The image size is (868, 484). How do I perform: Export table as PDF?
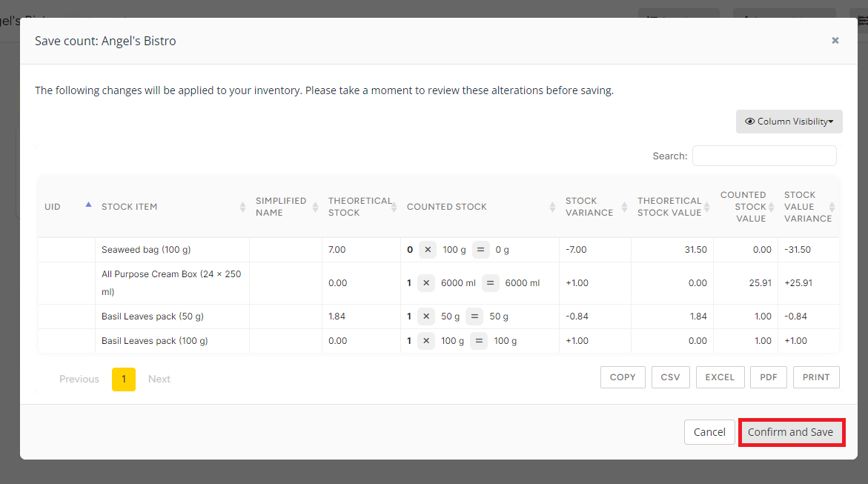[x=768, y=377]
